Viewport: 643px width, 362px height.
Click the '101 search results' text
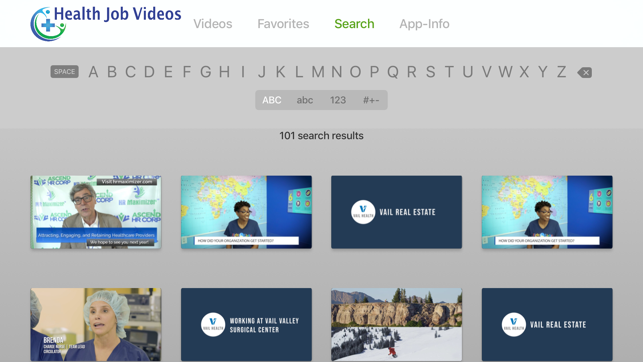tap(322, 136)
